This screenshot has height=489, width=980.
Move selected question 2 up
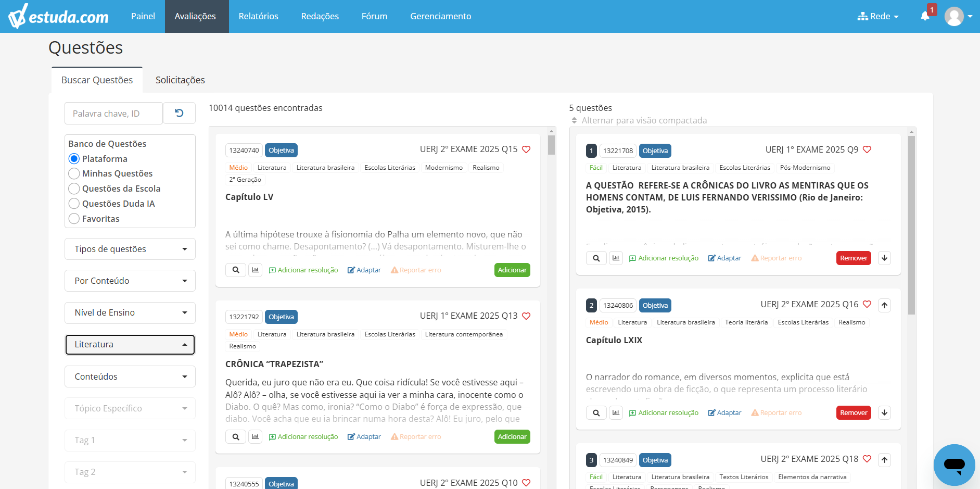coord(884,305)
